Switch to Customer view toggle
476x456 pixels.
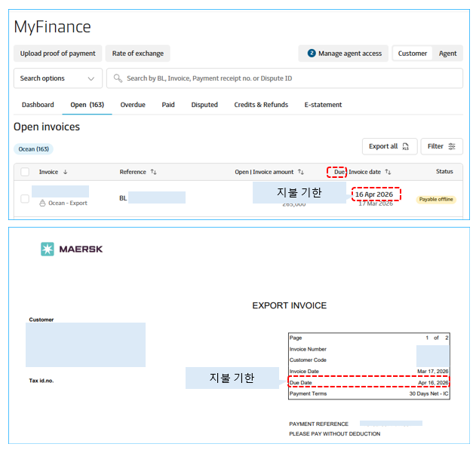pyautogui.click(x=412, y=54)
